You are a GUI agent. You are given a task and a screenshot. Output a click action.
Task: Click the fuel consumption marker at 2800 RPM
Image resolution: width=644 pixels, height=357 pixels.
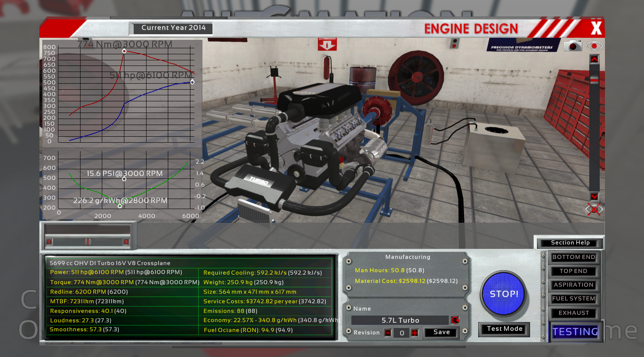pos(120,206)
